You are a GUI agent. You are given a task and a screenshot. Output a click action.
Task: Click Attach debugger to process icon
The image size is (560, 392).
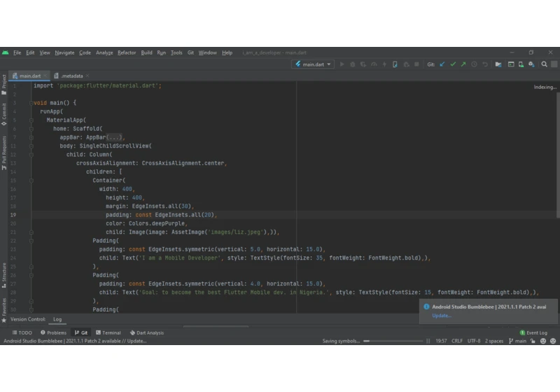pos(406,64)
